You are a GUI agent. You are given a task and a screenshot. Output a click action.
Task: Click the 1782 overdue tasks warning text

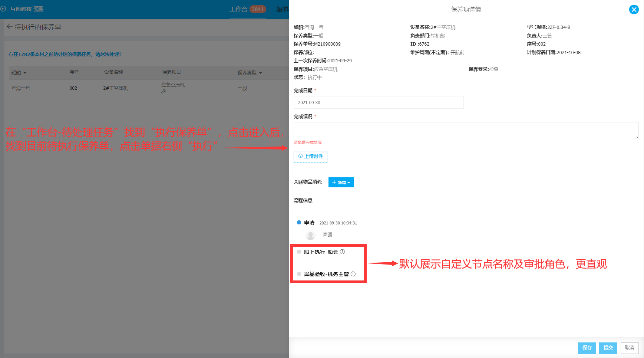click(65, 54)
